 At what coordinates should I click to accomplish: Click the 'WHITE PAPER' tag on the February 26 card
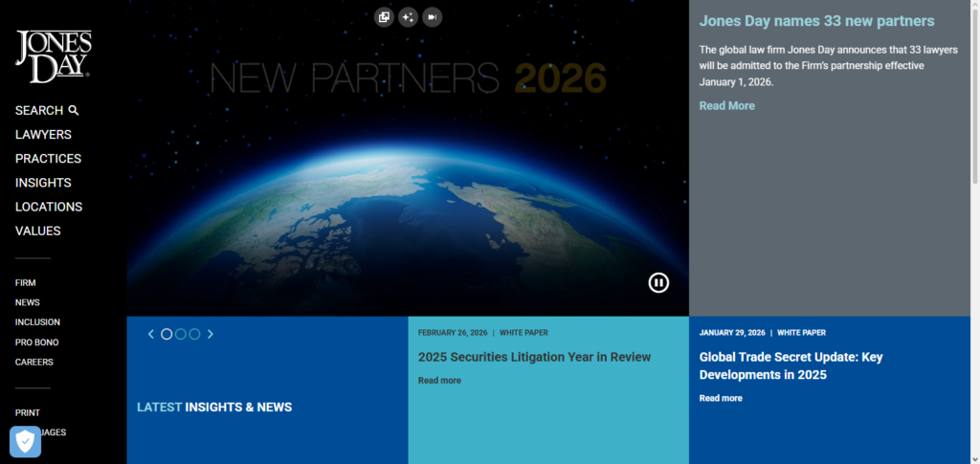523,333
